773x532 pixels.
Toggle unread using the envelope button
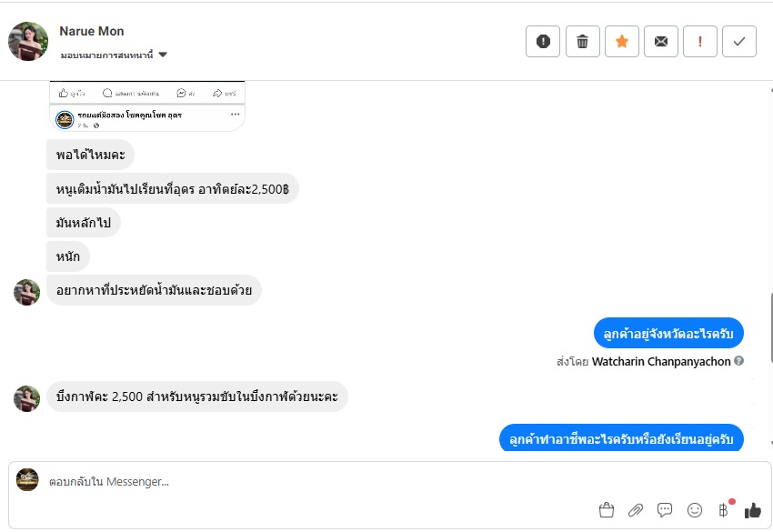coord(661,41)
